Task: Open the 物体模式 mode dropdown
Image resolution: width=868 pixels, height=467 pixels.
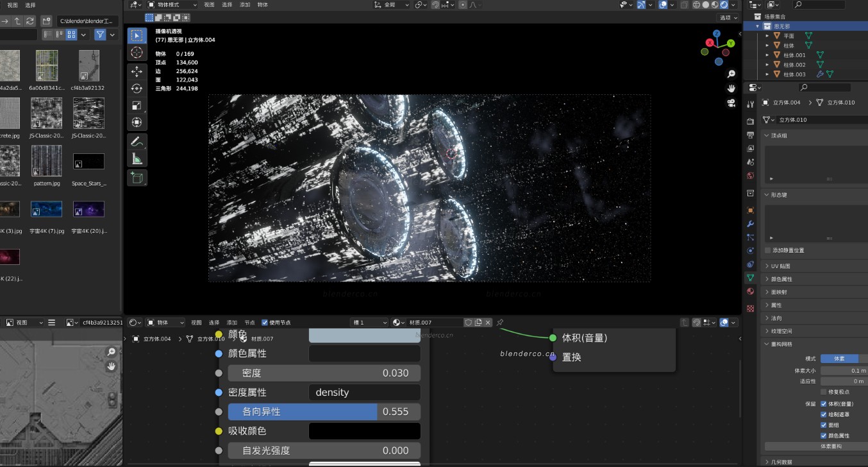Action: coord(172,4)
